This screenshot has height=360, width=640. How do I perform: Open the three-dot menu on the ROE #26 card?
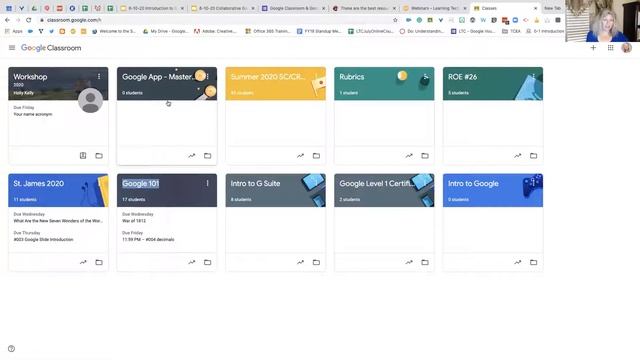[x=533, y=76]
